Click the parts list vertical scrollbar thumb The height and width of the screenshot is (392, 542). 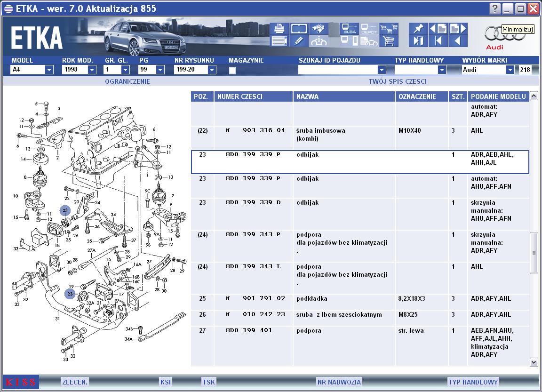click(534, 253)
